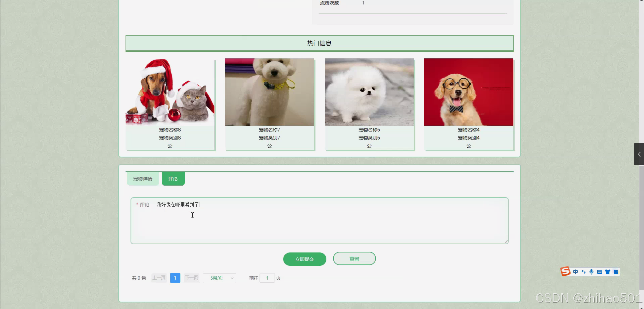Toggle punctuation mode in Sogou toolbar
The image size is (644, 309).
tap(583, 272)
